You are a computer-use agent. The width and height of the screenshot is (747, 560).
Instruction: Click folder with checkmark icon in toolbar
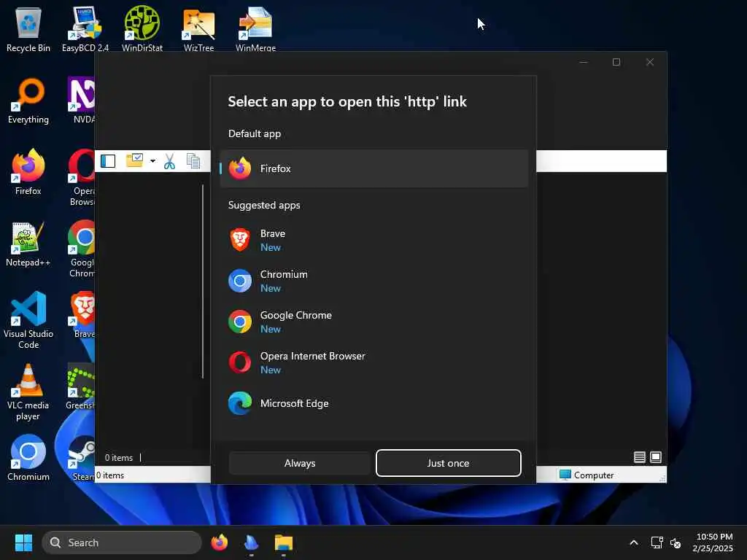point(135,160)
